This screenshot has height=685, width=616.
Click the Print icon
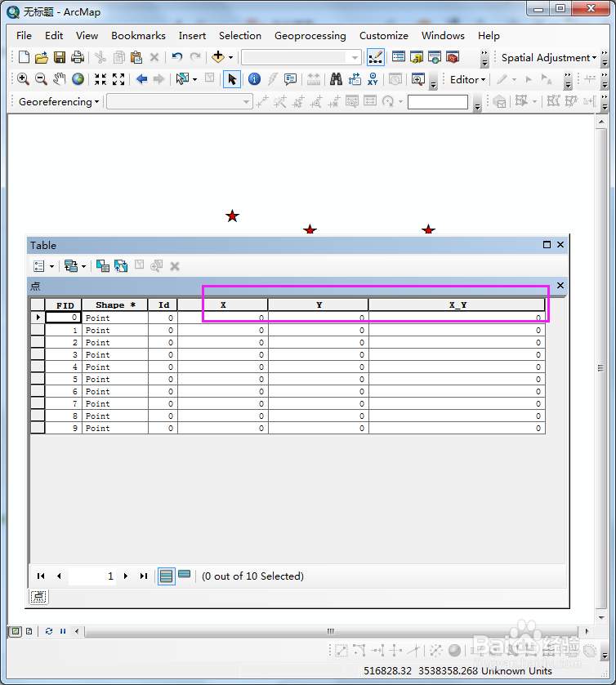pyautogui.click(x=78, y=57)
